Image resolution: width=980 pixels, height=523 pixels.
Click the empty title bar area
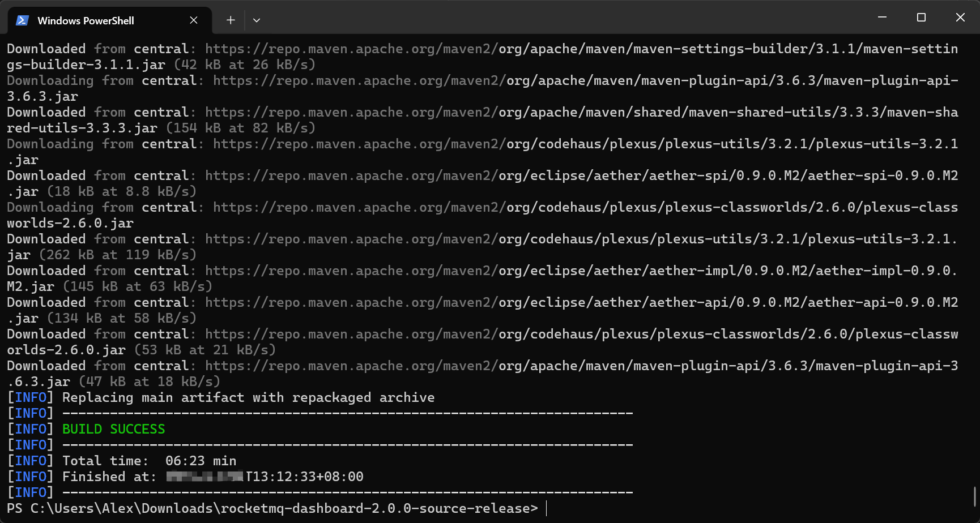pos(566,18)
